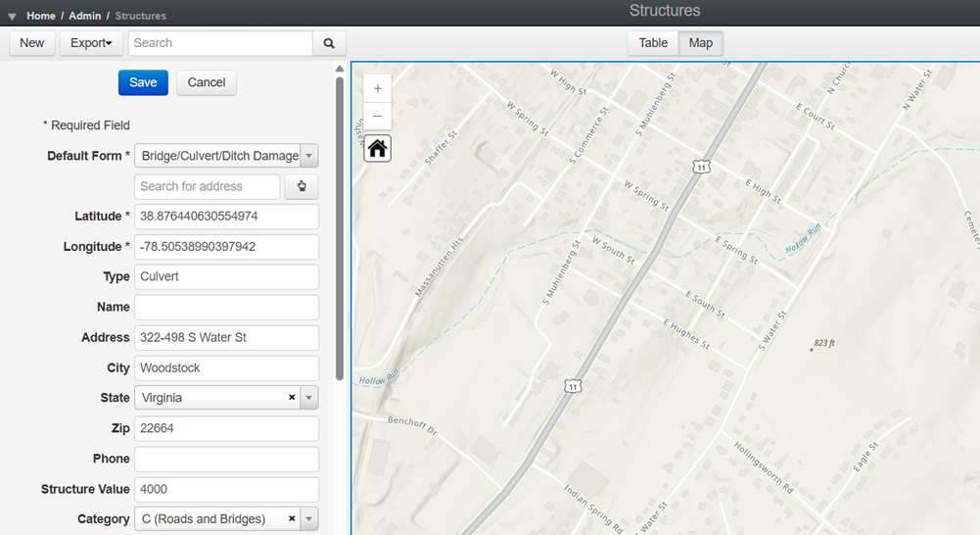Image resolution: width=980 pixels, height=535 pixels.
Task: Click the Structure Value field
Action: point(226,489)
